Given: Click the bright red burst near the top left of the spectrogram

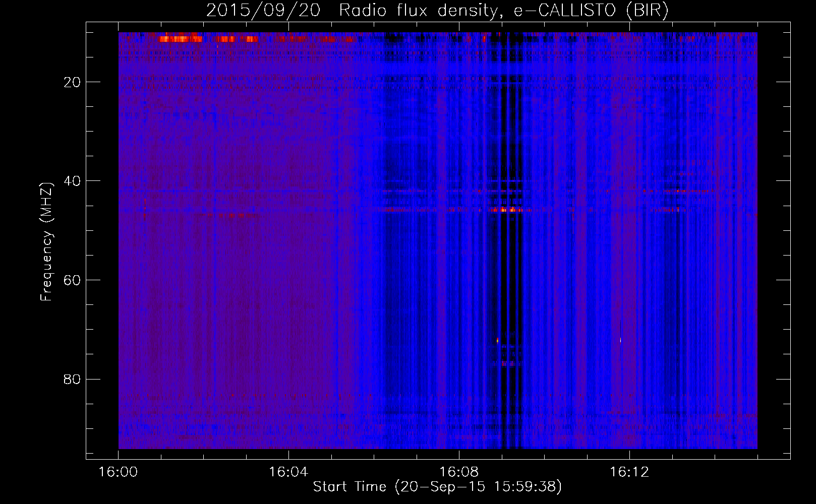Looking at the screenshot, I should point(180,39).
